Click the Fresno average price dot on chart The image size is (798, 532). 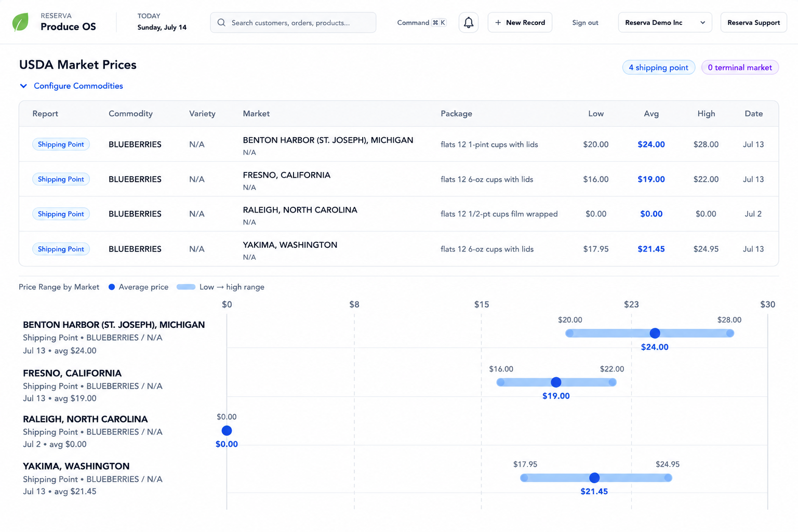click(556, 382)
